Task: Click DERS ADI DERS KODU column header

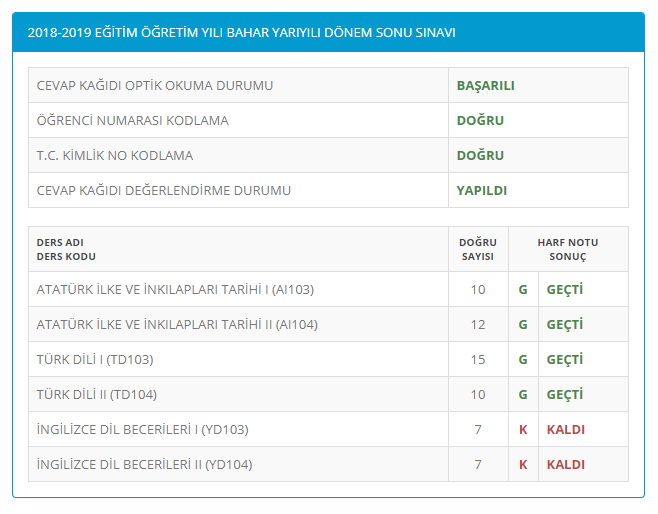Action: [66, 249]
